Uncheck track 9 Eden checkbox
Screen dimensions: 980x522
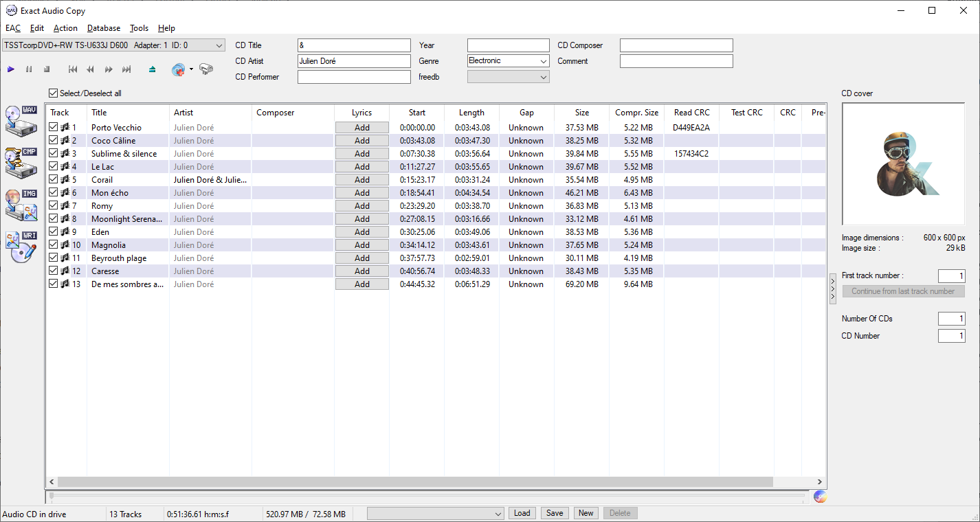point(54,231)
